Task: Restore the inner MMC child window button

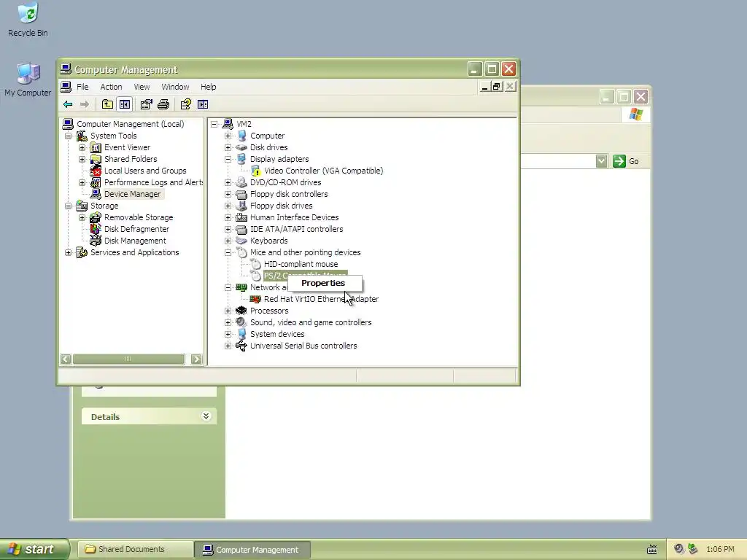Action: point(497,87)
